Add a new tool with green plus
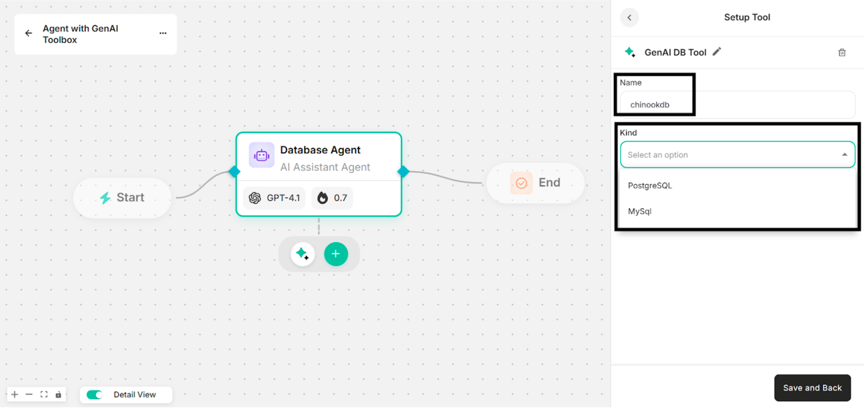The width and height of the screenshot is (868, 409). pyautogui.click(x=336, y=254)
